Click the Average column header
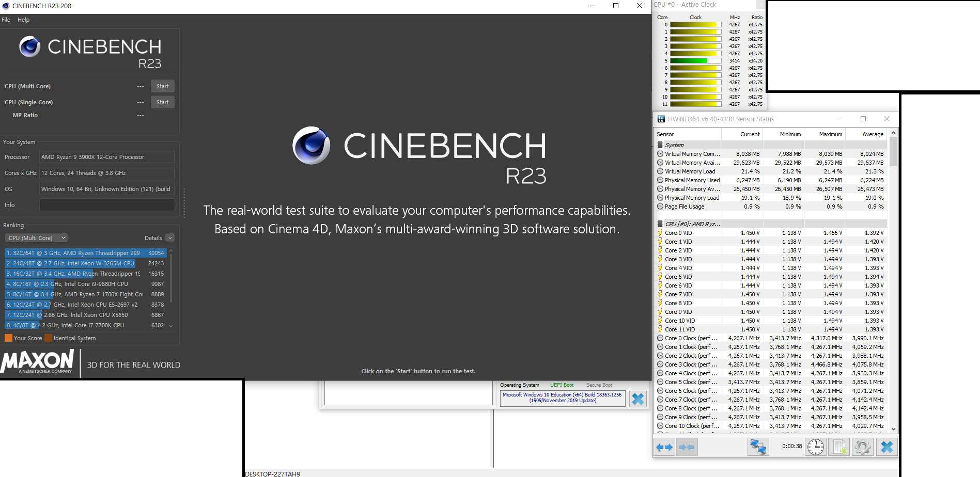The image size is (980, 477). (x=866, y=134)
